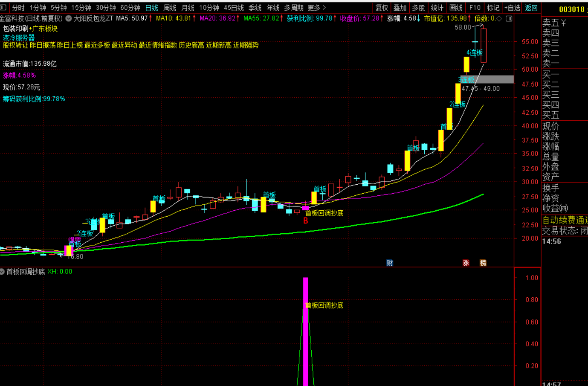Viewport: 588px width, 386px height.
Task: Click the diamond icon beside 倍数
Action: (x=499, y=19)
